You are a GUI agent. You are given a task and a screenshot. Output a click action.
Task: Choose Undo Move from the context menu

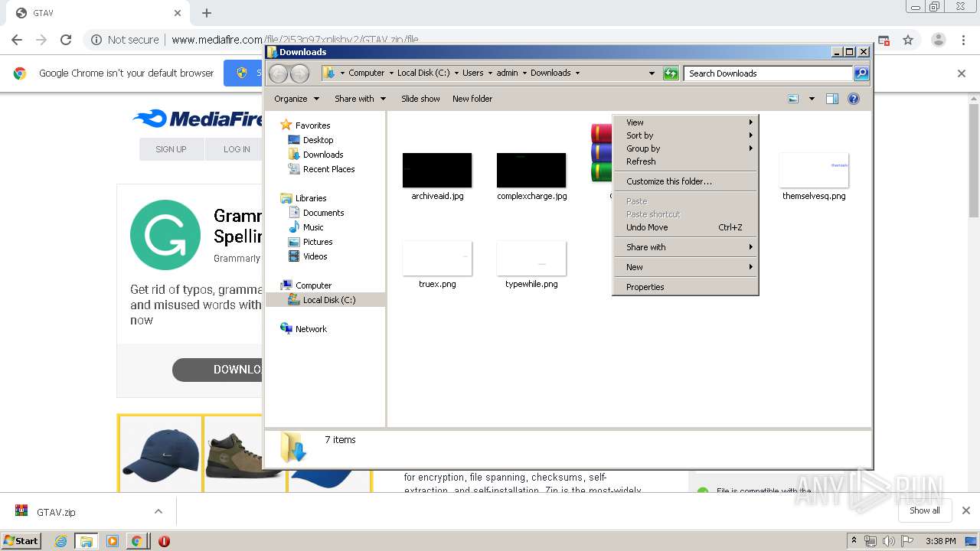pos(685,227)
